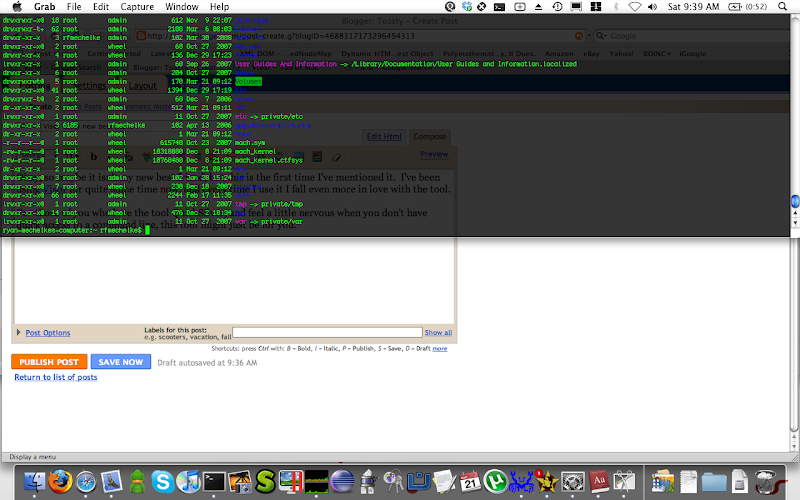The image size is (800, 500).
Task: Click the Show all labels link
Action: pyautogui.click(x=438, y=332)
